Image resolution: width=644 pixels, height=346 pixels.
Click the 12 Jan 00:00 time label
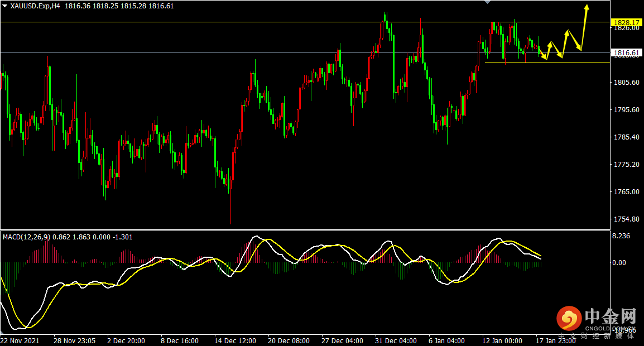pos(502,340)
